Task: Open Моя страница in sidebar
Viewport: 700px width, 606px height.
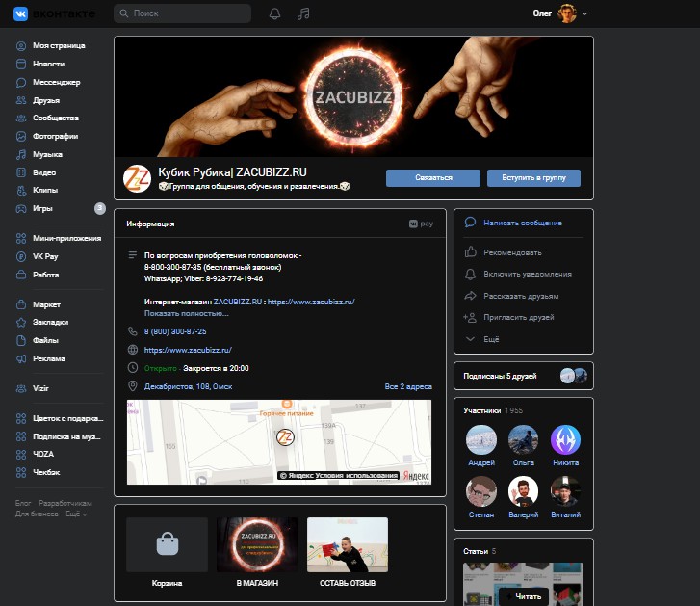Action: coord(59,45)
